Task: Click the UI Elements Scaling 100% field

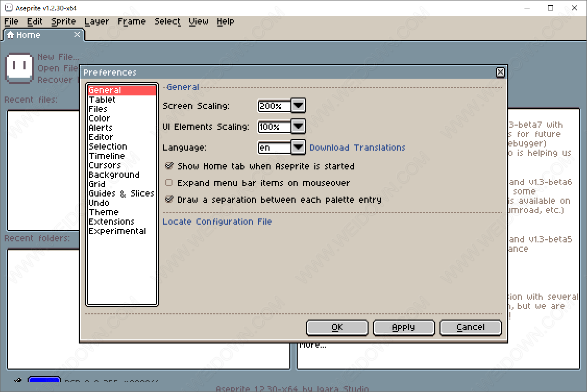Action: tap(274, 127)
